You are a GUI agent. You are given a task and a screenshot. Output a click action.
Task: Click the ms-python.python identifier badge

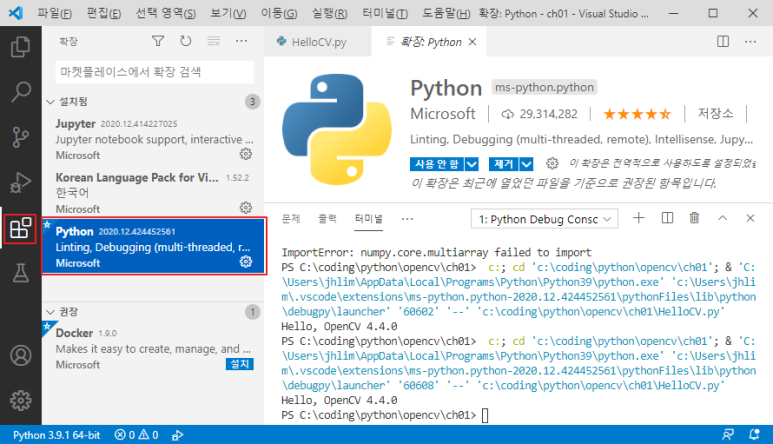point(544,87)
